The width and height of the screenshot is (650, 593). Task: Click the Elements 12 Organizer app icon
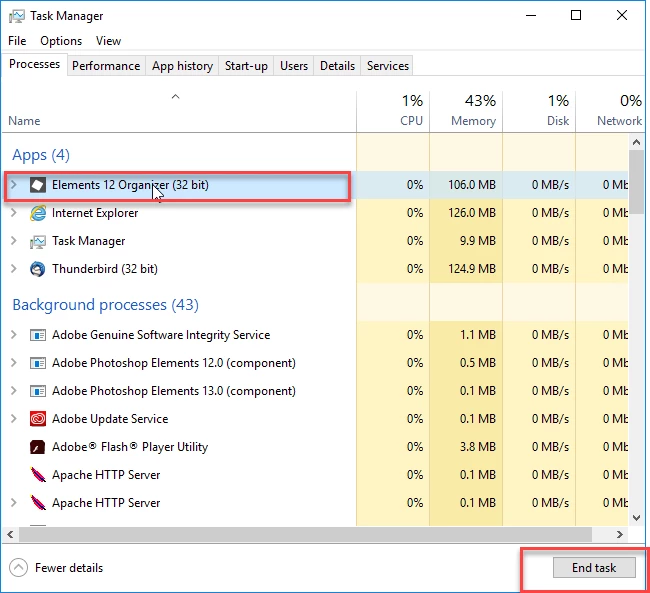pyautogui.click(x=38, y=185)
